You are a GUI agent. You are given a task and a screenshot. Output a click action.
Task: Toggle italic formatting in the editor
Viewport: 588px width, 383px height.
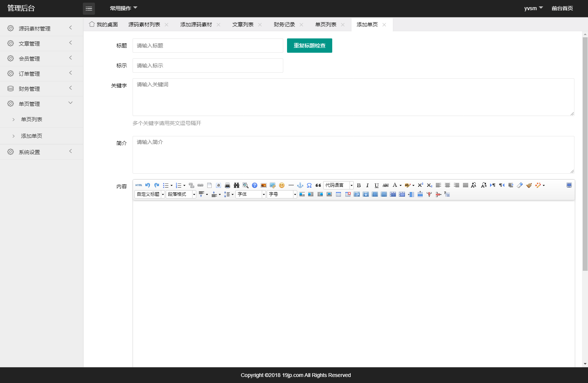368,185
